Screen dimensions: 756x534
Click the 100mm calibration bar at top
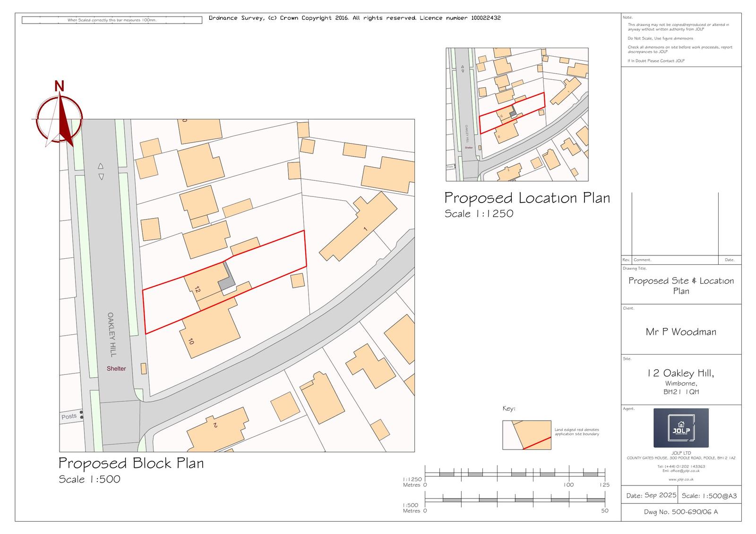click(x=112, y=20)
